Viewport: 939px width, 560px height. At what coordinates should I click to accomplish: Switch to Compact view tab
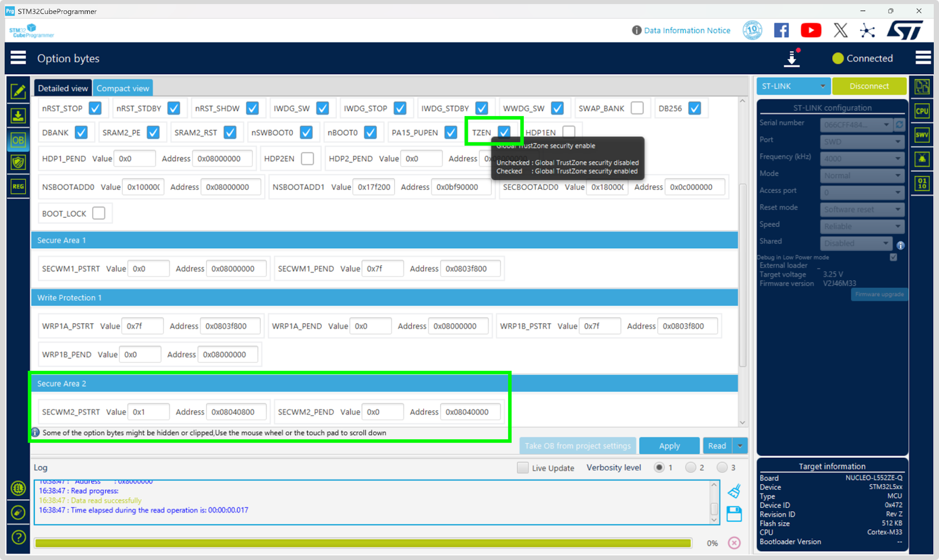pos(123,88)
